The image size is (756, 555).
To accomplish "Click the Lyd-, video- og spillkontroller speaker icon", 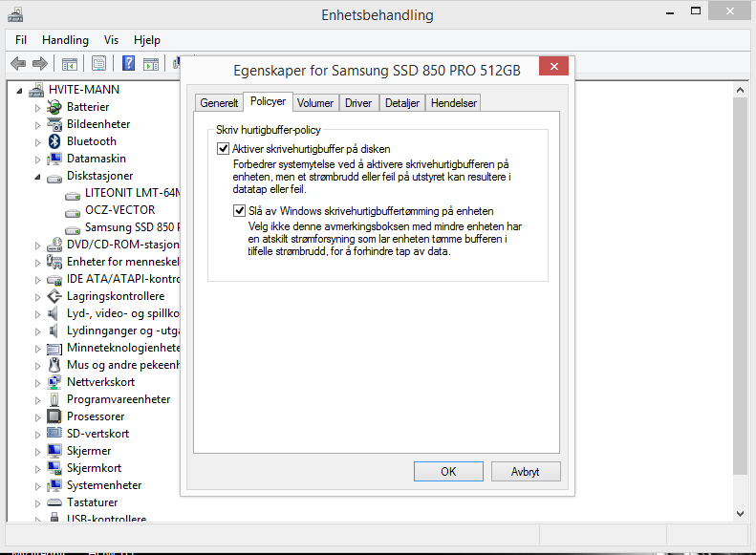I will coord(54,313).
